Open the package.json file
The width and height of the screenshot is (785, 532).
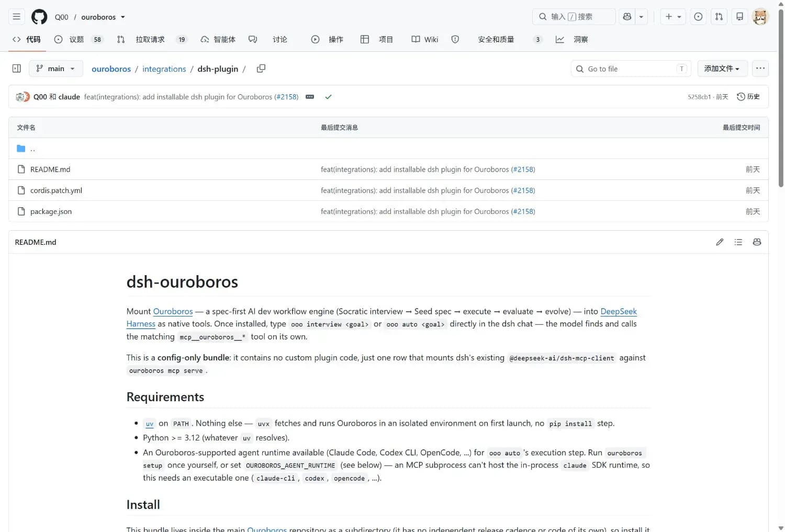(51, 211)
